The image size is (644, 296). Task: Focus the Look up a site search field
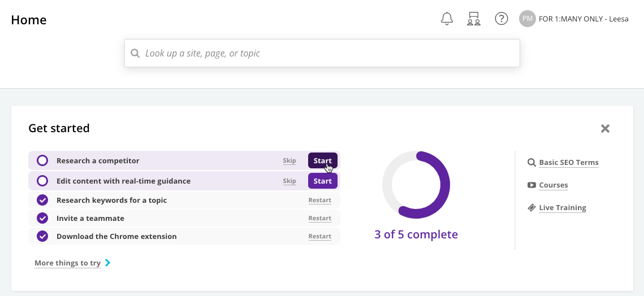[322, 53]
